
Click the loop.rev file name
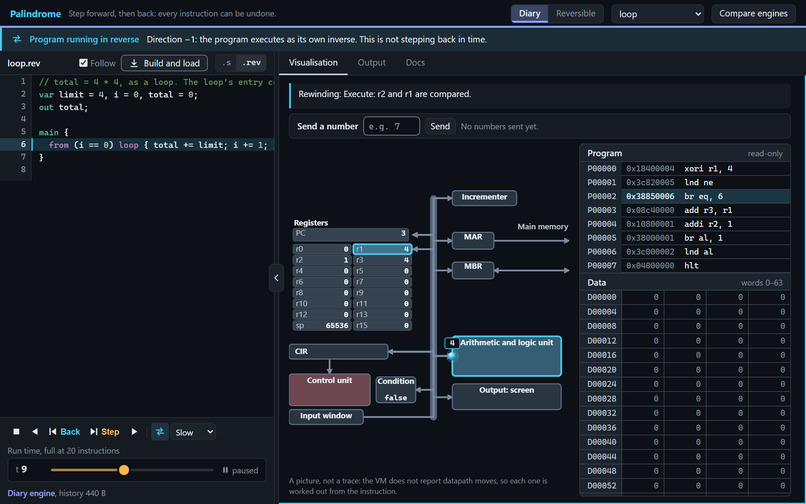24,63
